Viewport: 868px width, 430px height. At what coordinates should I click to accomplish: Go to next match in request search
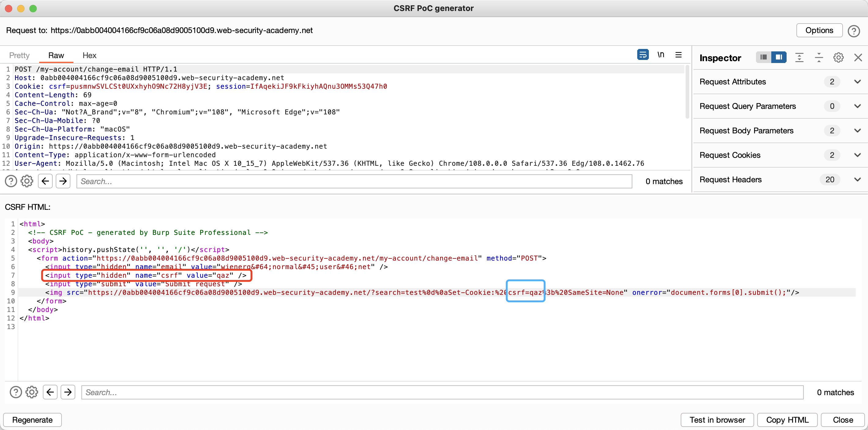pyautogui.click(x=63, y=181)
